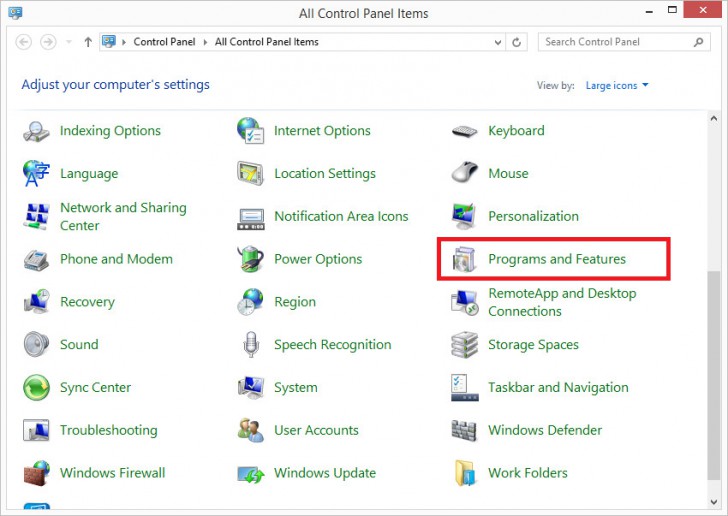Viewport: 728px width, 516px height.
Task: Open the address bar history dropdown
Action: coord(498,42)
